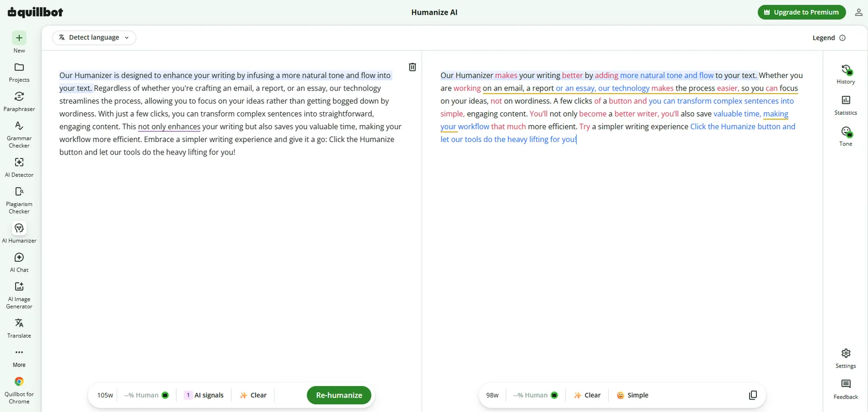
Task: Copy the humanized output text
Action: (x=753, y=395)
